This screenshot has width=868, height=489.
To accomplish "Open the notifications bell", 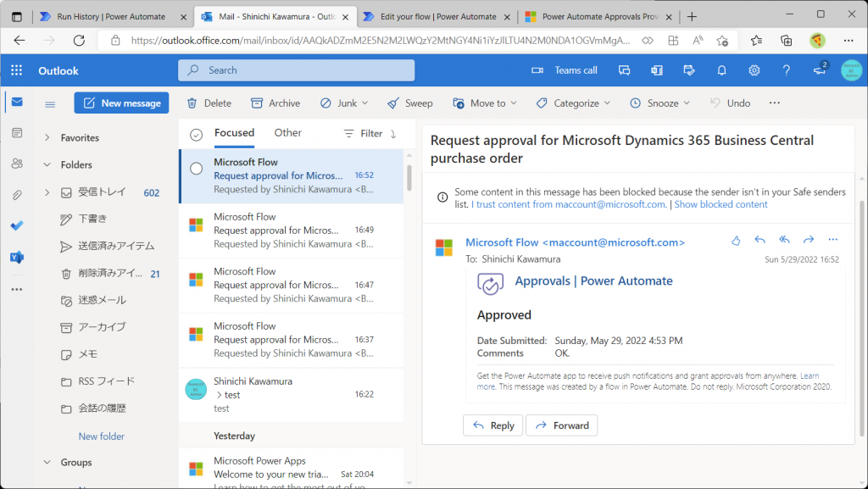I will point(721,70).
